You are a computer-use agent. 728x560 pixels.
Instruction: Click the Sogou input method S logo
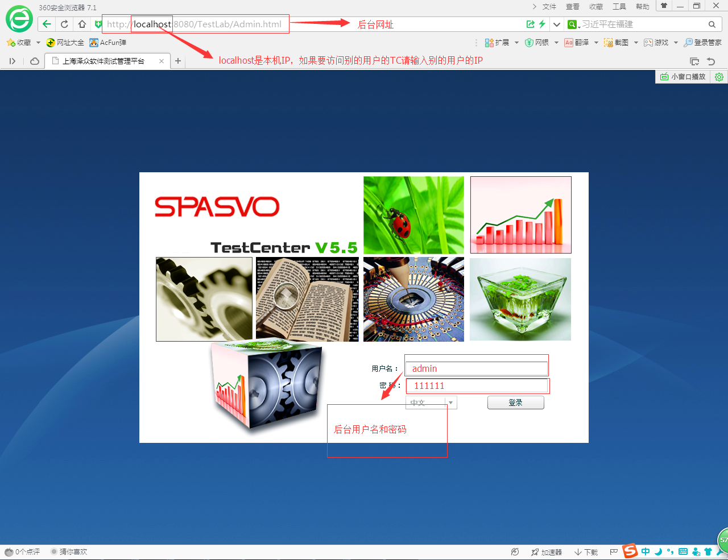[630, 551]
